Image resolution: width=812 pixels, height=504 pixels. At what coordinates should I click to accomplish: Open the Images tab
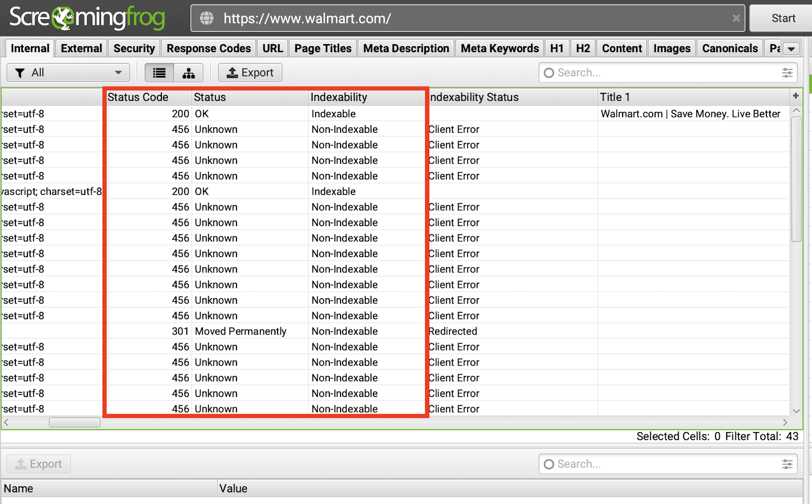coord(671,49)
